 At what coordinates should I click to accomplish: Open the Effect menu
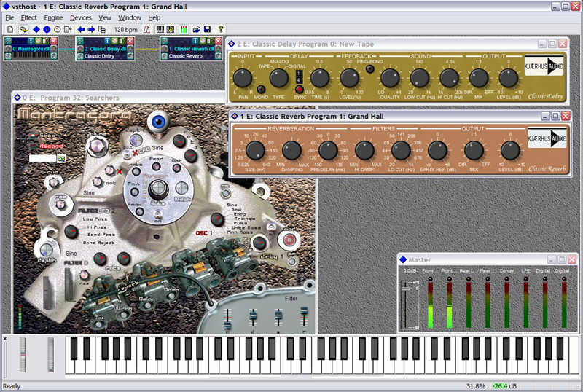(x=29, y=17)
